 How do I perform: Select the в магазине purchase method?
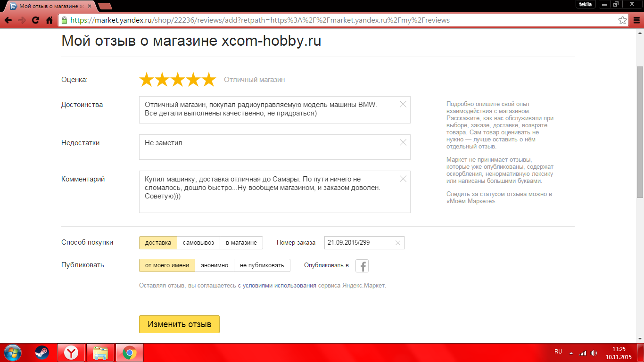click(241, 243)
